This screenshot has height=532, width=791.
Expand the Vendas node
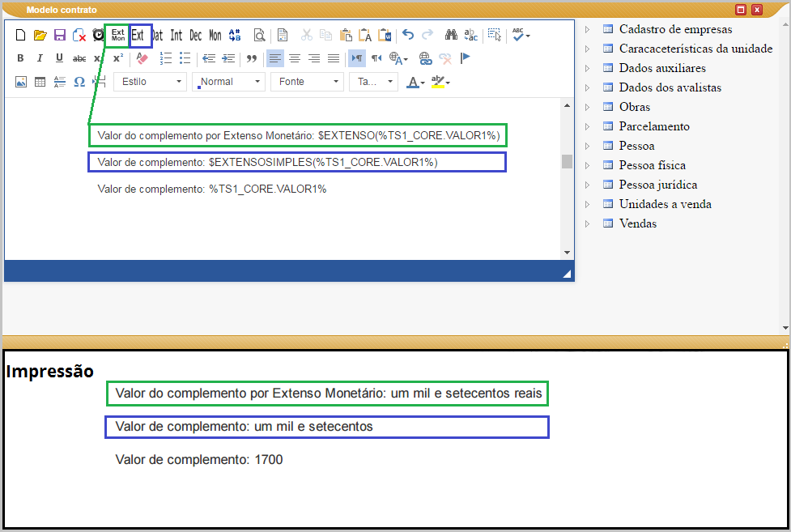coord(587,223)
